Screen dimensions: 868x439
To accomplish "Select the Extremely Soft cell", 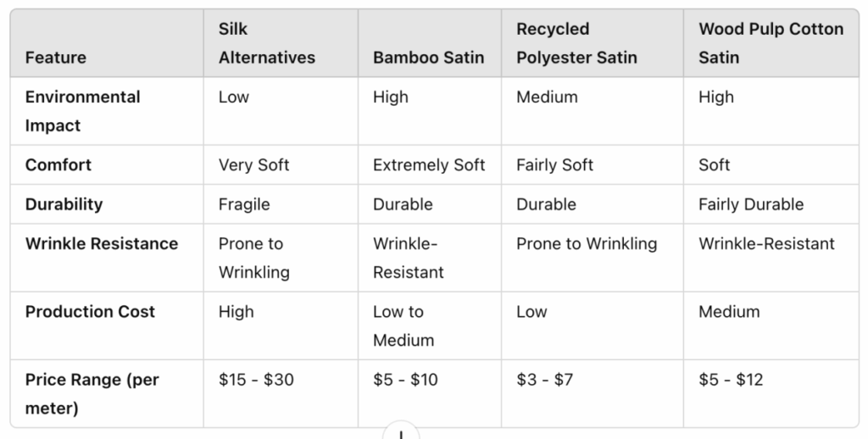I will pos(429,165).
